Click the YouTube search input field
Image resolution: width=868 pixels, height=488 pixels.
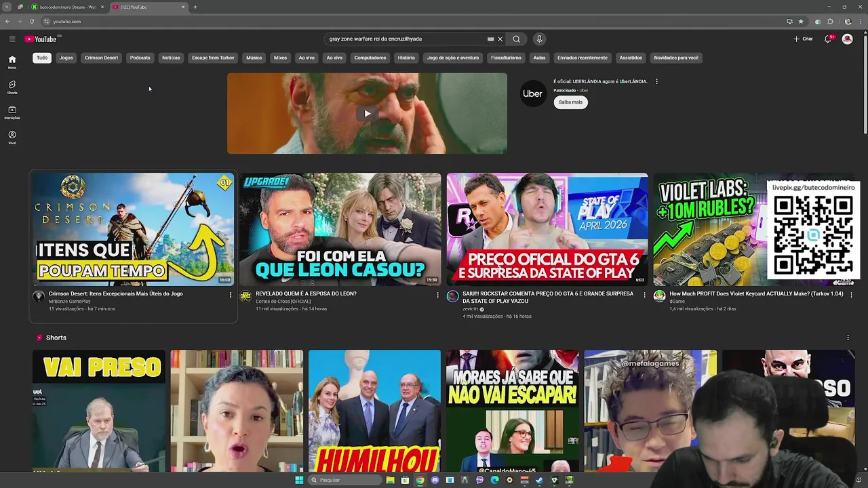tap(407, 39)
